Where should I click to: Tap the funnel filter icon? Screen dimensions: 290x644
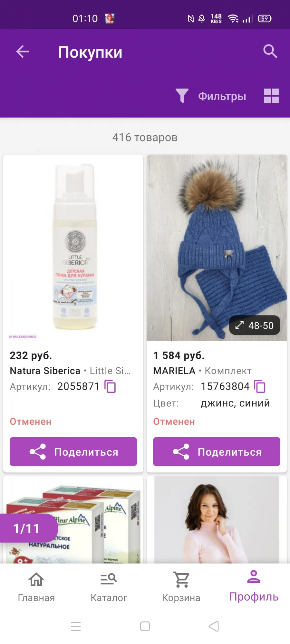coord(182,96)
